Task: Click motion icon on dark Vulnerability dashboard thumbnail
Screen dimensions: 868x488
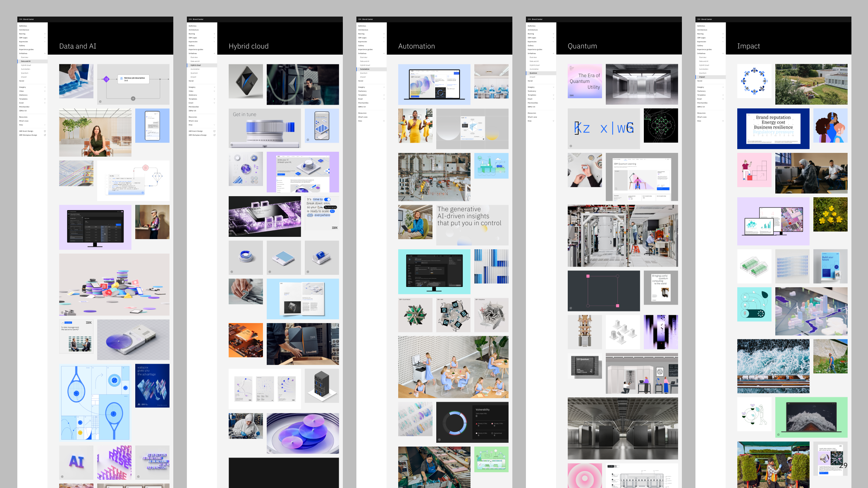Action: click(x=439, y=439)
